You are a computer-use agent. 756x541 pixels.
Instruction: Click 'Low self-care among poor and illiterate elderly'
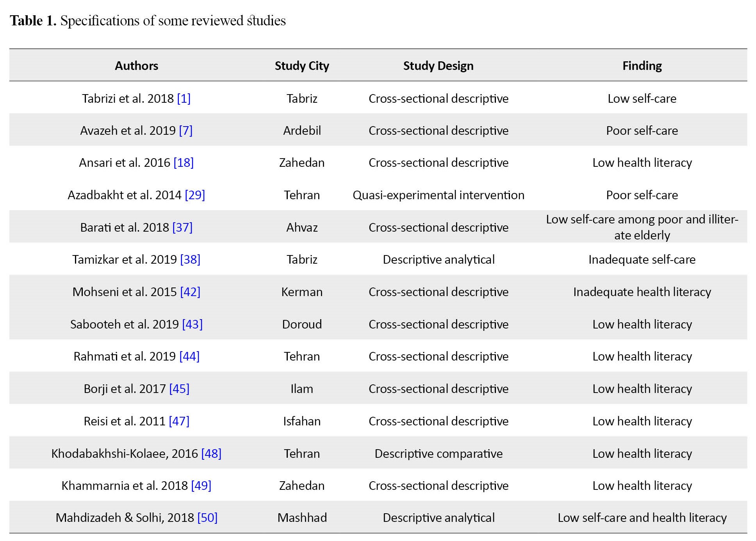point(642,227)
